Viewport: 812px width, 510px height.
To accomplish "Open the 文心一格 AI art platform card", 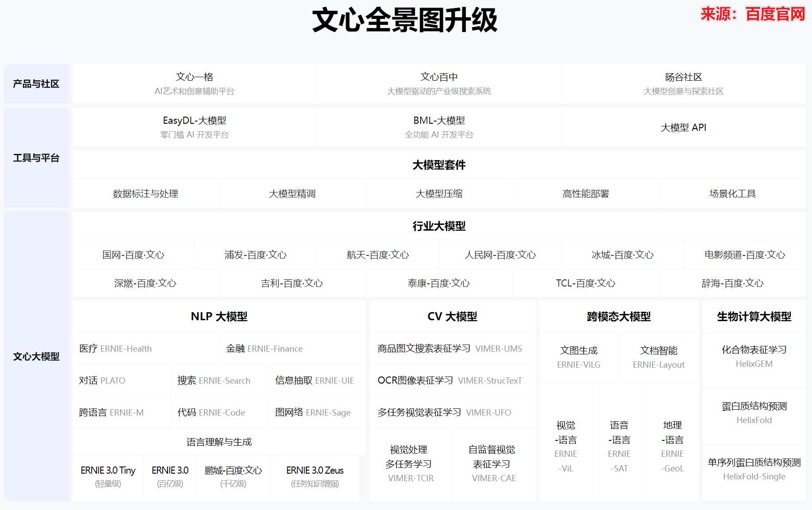I will 195,84.
